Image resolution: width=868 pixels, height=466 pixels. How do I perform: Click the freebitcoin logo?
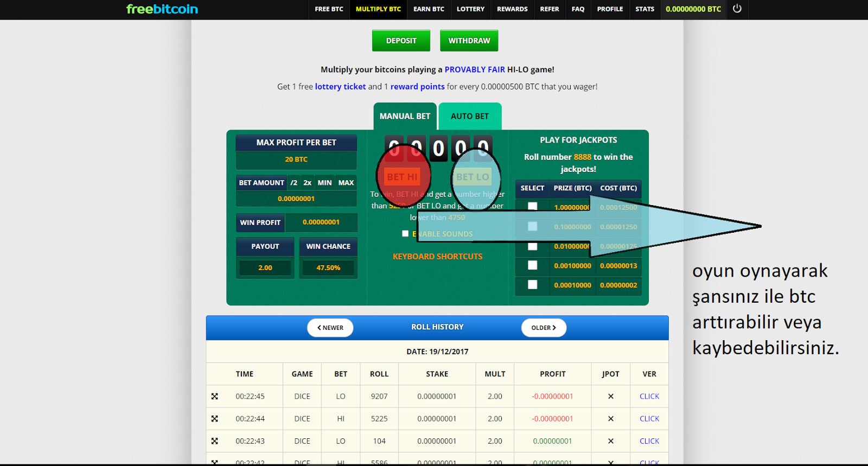tap(162, 9)
